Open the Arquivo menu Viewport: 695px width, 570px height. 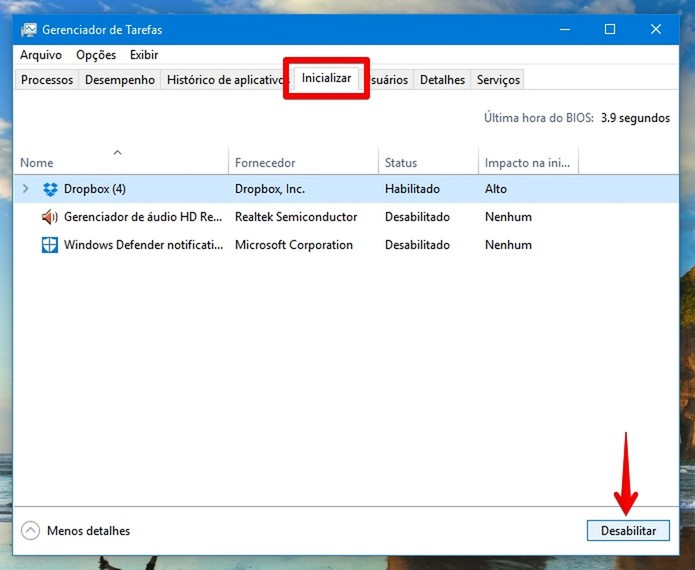pyautogui.click(x=41, y=55)
